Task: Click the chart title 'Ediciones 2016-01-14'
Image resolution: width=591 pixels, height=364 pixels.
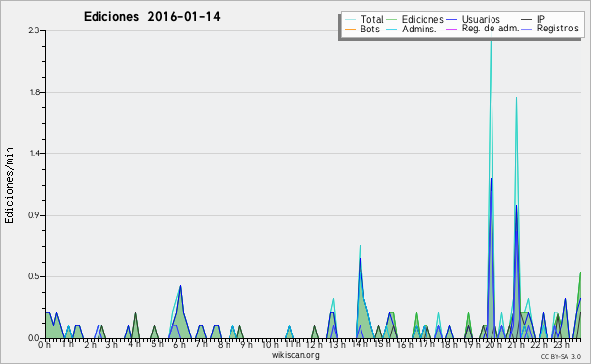Action: click(x=152, y=17)
